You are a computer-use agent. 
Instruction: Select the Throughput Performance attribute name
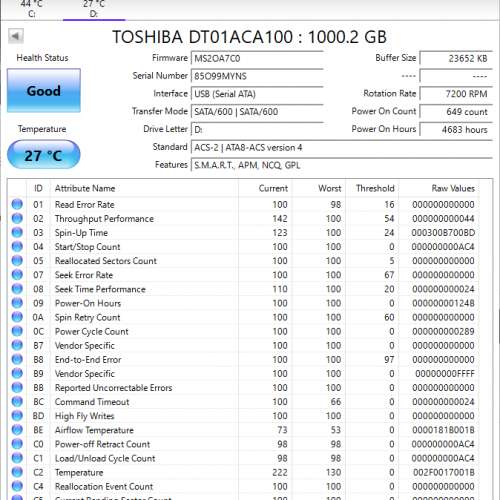coord(104,219)
